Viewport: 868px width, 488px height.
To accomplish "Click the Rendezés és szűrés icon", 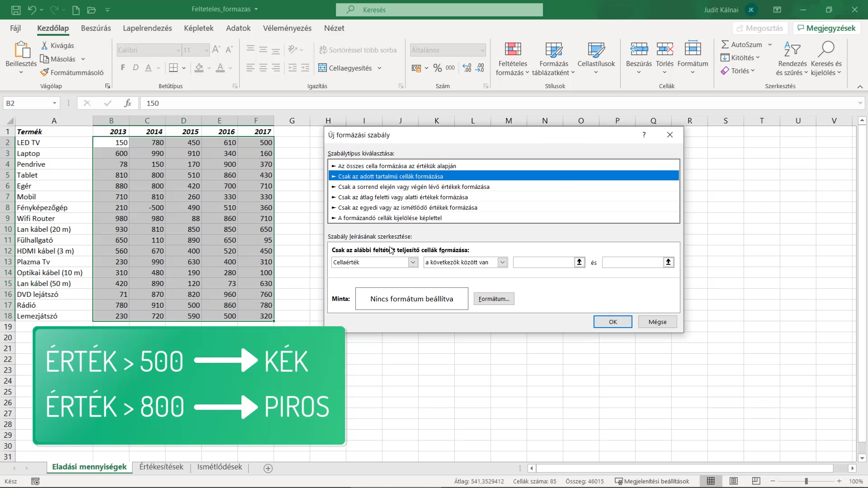I will point(792,49).
